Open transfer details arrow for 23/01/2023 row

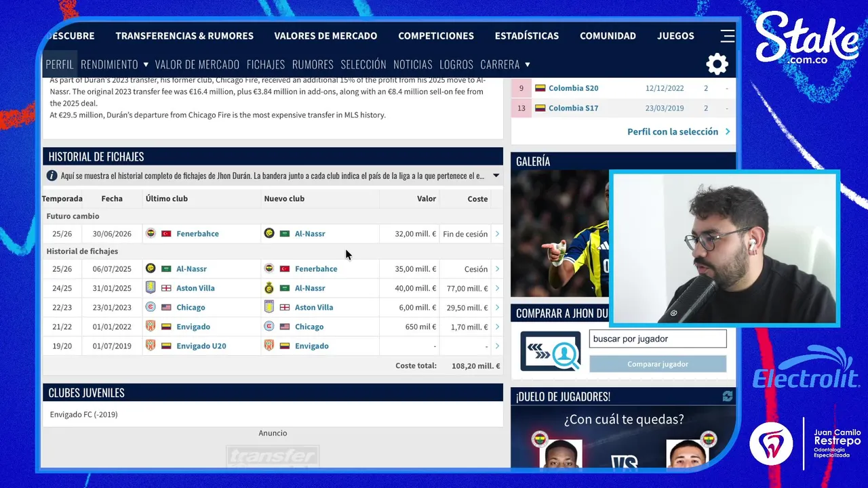click(497, 308)
